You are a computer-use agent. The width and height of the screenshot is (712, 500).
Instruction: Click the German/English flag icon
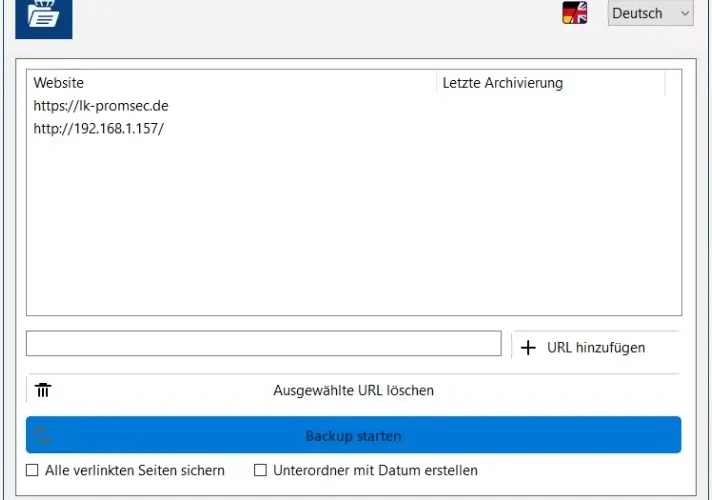(x=574, y=13)
